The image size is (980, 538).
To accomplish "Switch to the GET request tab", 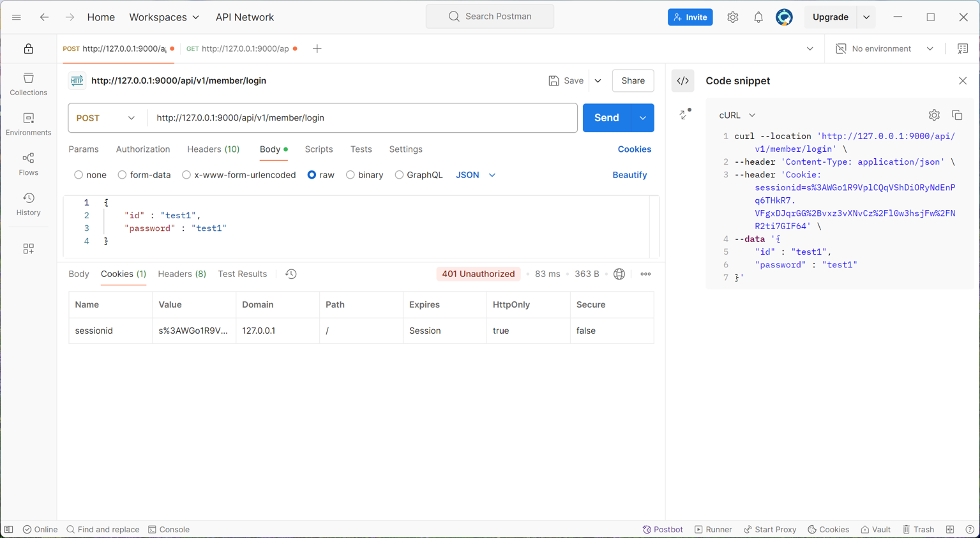I will [241, 49].
